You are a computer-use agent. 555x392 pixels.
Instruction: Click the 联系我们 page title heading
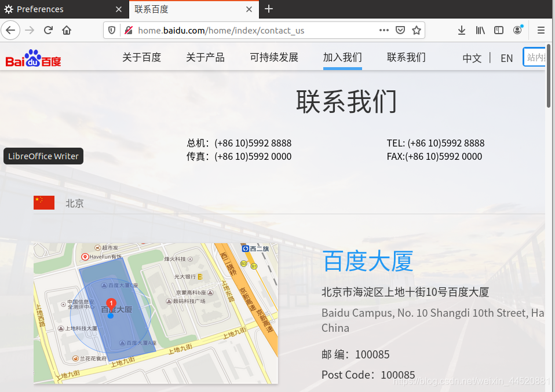[346, 102]
